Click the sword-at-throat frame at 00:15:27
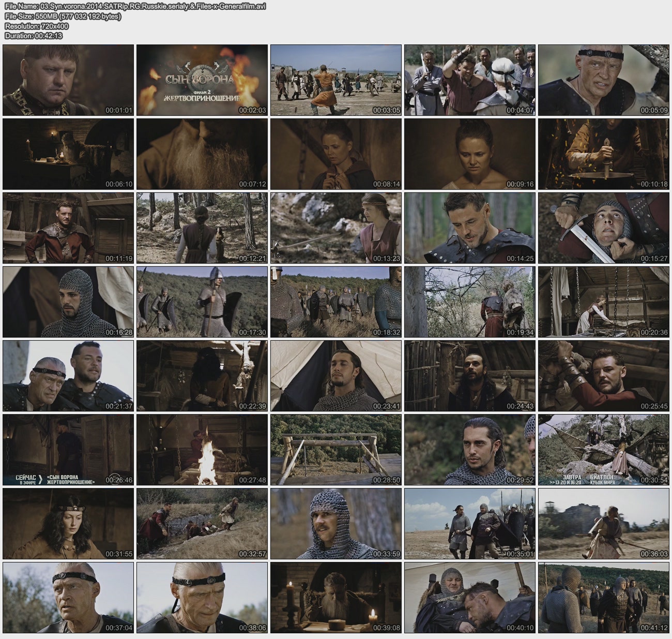This screenshot has height=639, width=672. click(604, 228)
